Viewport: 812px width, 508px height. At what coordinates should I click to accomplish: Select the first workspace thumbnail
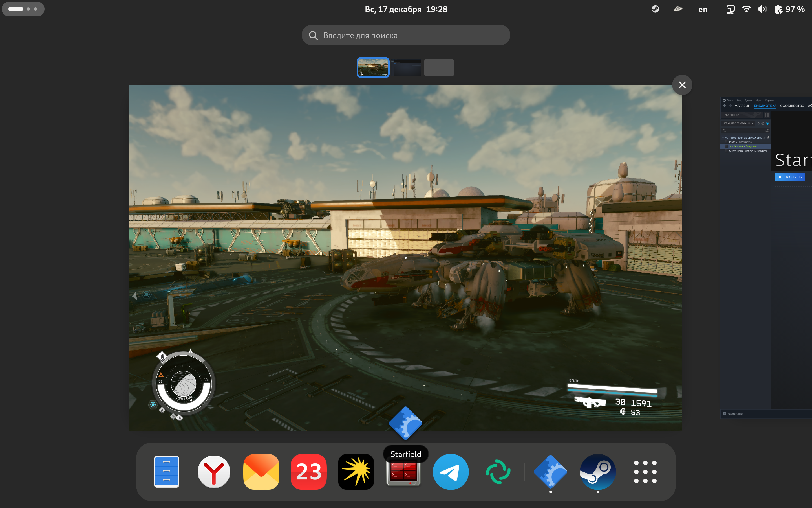click(373, 67)
